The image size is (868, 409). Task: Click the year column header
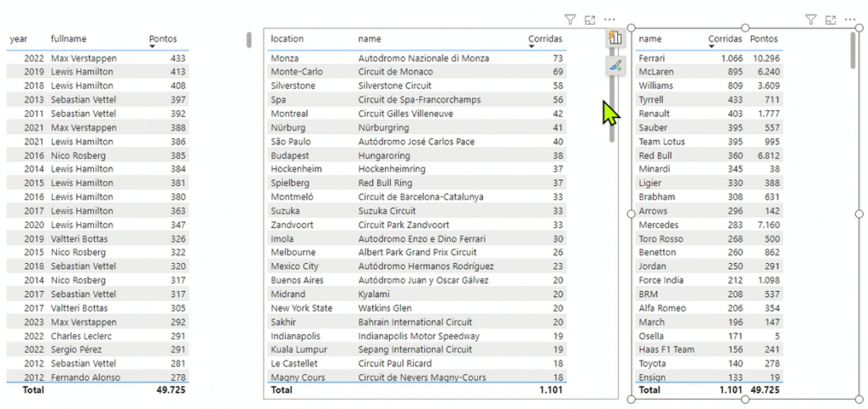(x=19, y=39)
